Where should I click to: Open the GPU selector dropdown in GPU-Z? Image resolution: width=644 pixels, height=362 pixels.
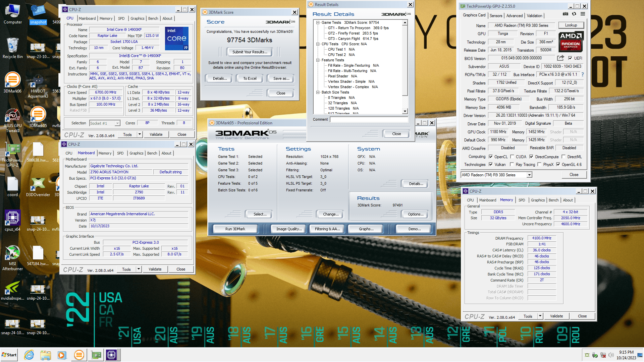pos(529,175)
